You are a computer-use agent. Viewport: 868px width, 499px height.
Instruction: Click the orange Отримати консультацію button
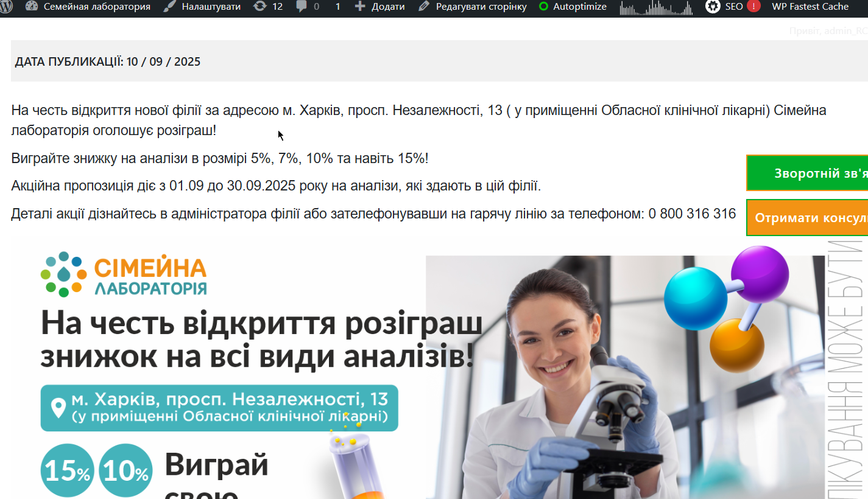pos(807,218)
